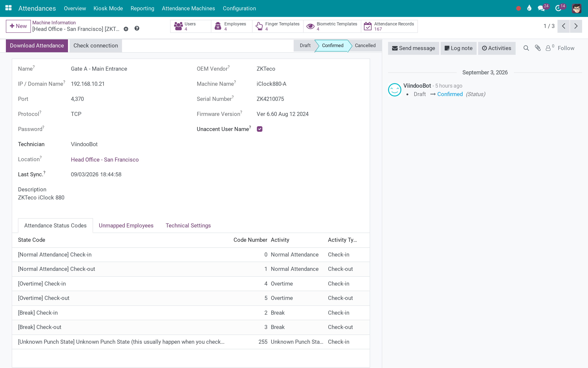Switch to Unmapped Employees tab
The image size is (588, 368).
click(x=126, y=225)
